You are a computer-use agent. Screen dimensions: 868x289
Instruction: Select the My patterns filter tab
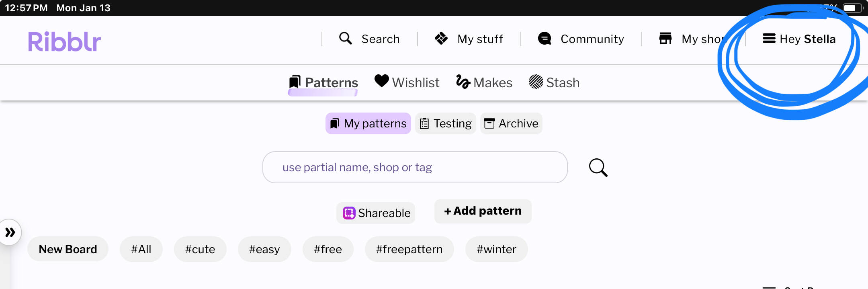368,123
